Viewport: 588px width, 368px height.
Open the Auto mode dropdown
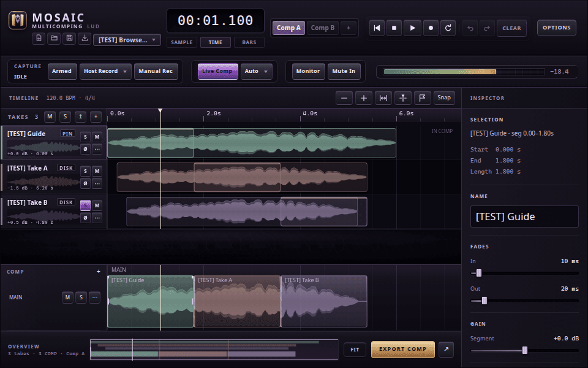click(256, 71)
